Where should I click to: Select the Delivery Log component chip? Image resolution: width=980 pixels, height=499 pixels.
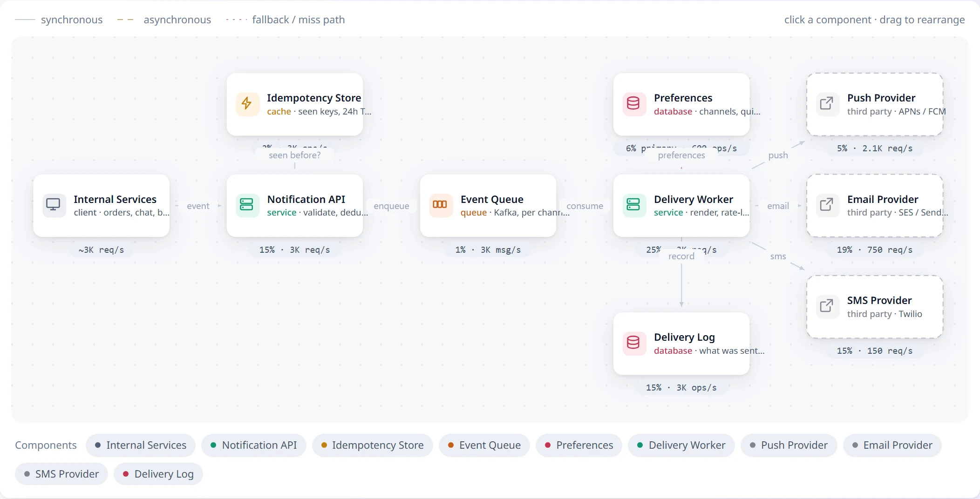click(158, 474)
